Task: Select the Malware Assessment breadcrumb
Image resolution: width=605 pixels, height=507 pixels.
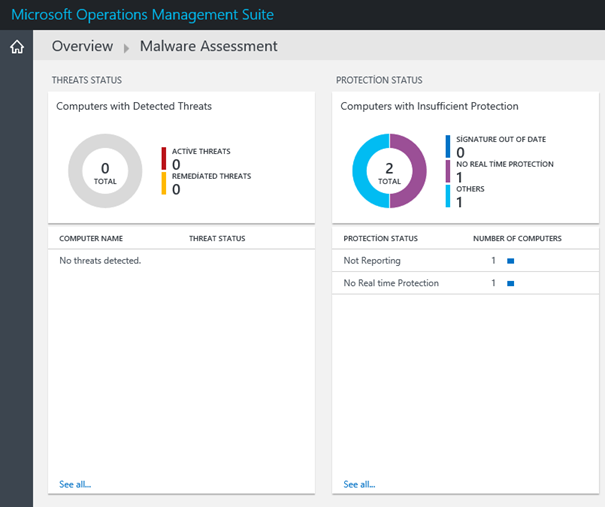Action: [208, 46]
